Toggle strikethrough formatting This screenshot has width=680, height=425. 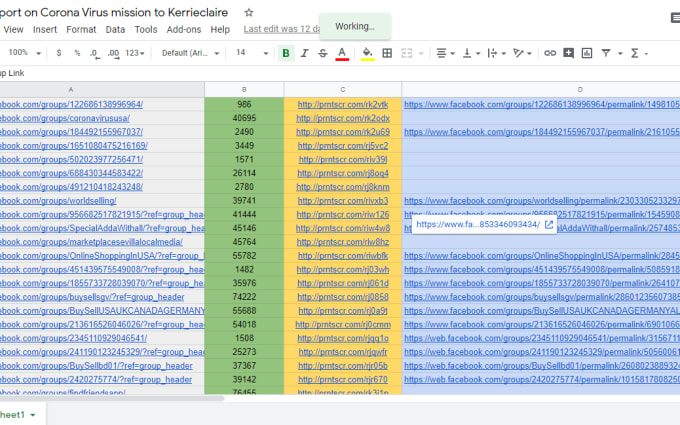323,53
